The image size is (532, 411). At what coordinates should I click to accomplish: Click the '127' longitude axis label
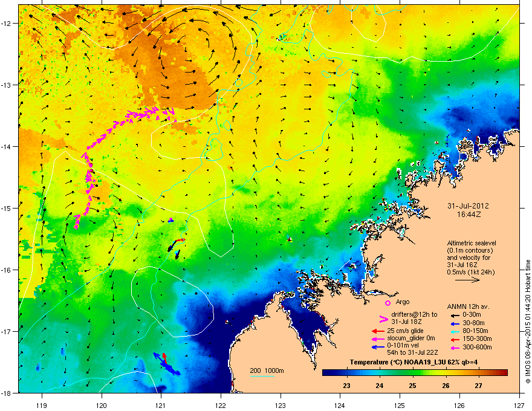pos(519,406)
